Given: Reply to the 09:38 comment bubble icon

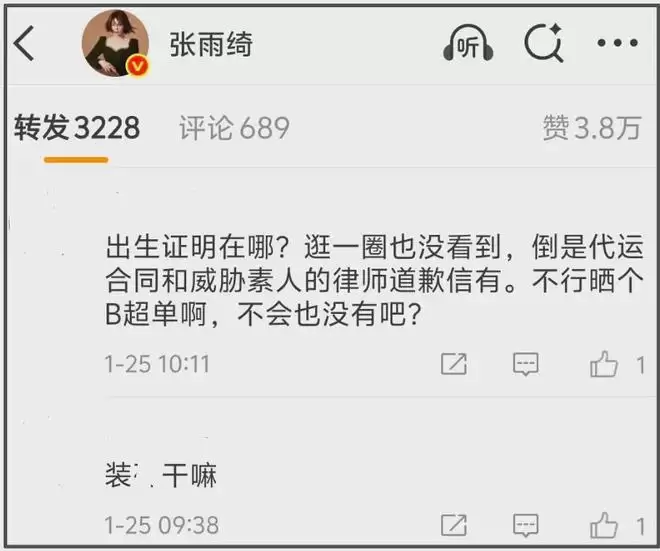Looking at the screenshot, I should (x=526, y=525).
